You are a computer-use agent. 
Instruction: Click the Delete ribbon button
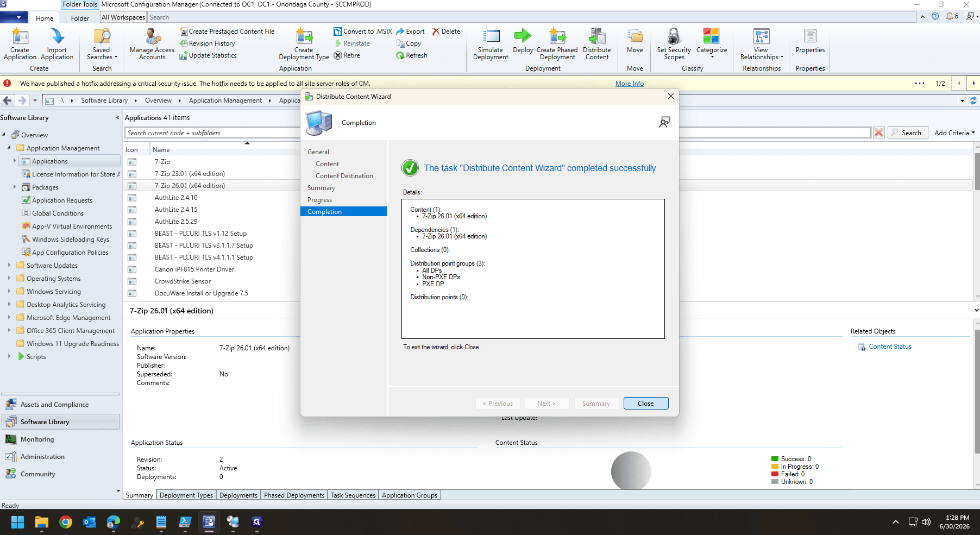coord(446,32)
